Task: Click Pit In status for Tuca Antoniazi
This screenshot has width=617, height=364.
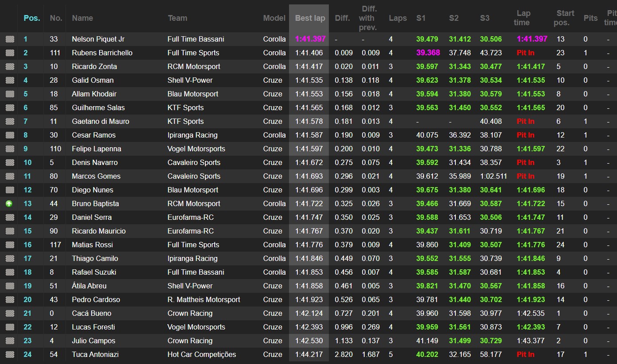Action: pyautogui.click(x=525, y=355)
